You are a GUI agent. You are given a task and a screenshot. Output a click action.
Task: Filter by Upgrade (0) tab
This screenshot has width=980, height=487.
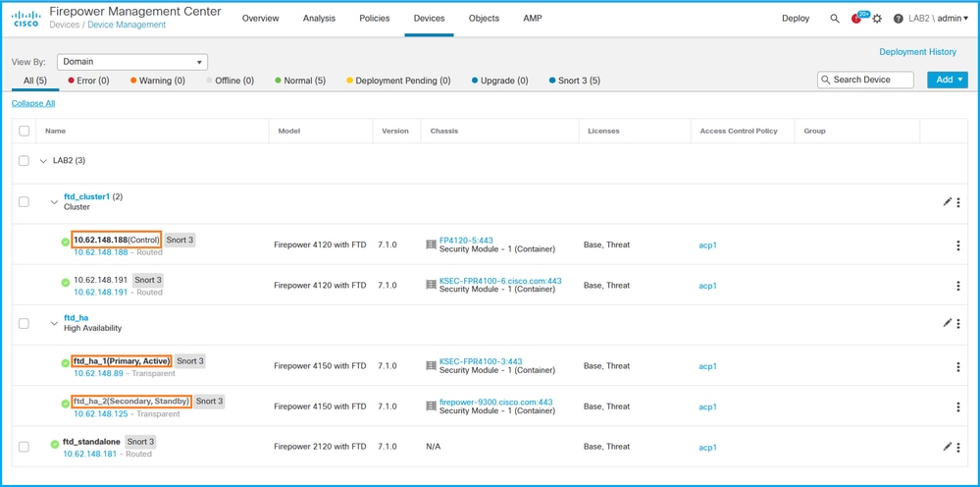point(499,81)
